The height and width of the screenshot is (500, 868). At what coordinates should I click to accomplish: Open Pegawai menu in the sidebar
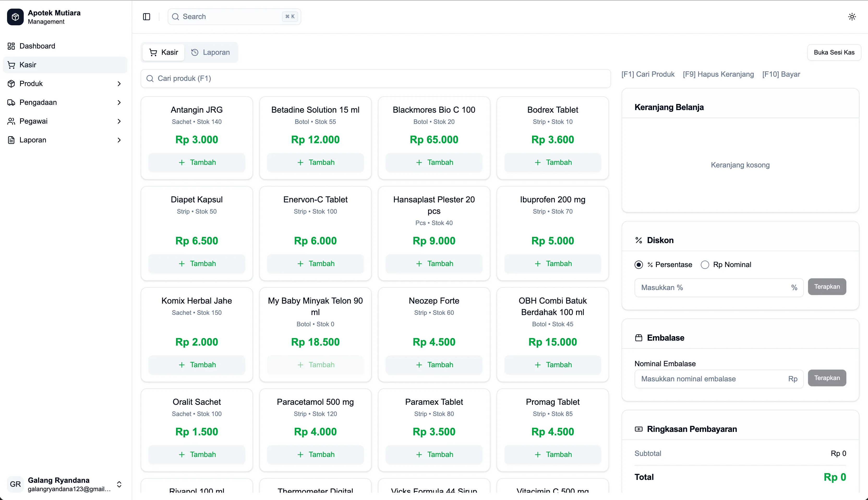tap(65, 121)
